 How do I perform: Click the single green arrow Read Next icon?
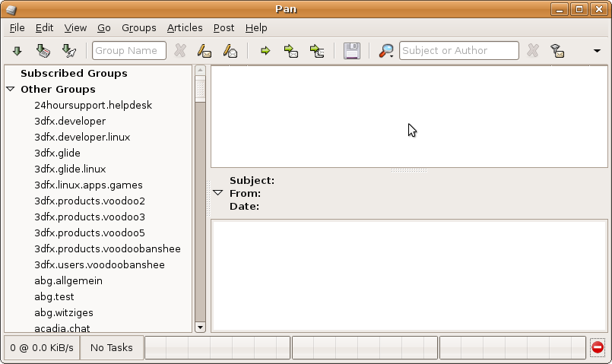(x=265, y=51)
